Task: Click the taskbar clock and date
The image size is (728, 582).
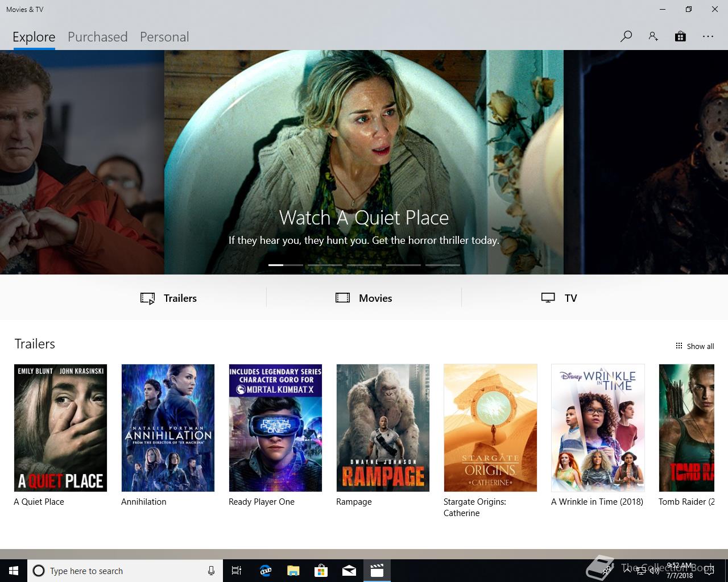Action: (x=680, y=571)
